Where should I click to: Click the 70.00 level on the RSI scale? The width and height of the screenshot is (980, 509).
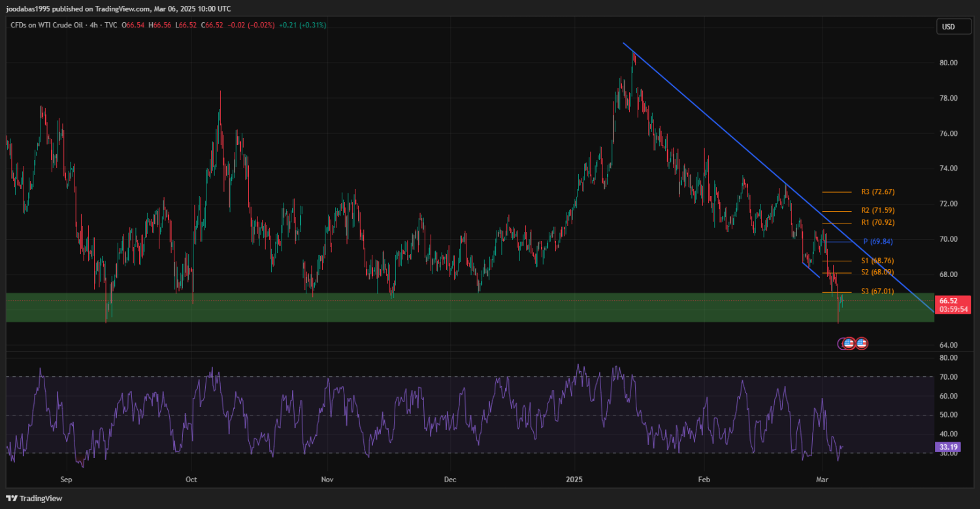[x=949, y=377]
